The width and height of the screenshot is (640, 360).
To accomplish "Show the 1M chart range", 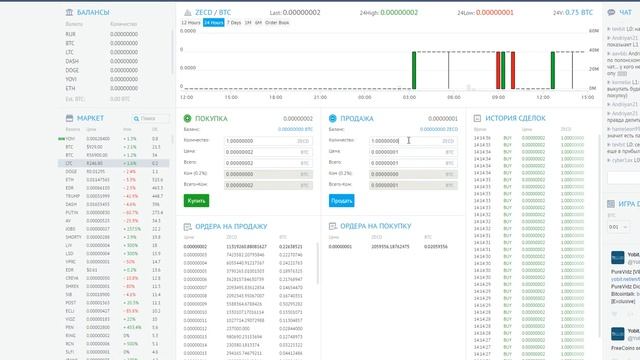I will pos(248,22).
